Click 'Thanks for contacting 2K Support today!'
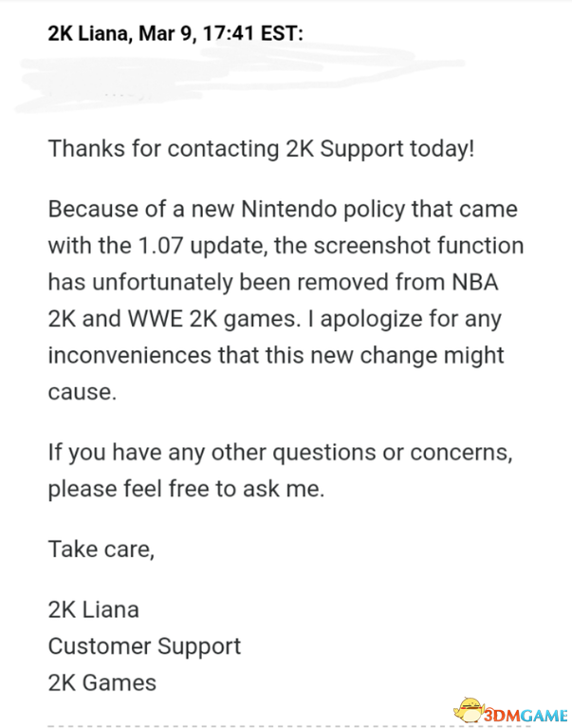The image size is (572, 728). 260,149
